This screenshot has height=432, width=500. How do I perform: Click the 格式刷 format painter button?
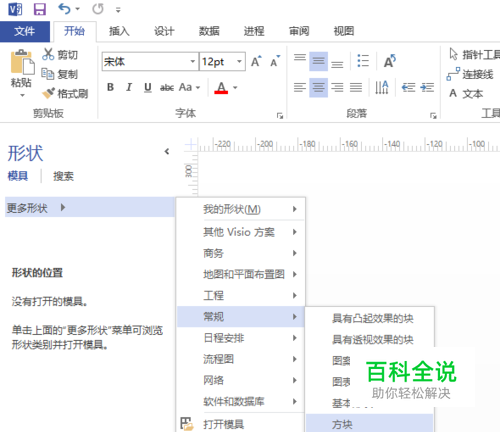(65, 94)
